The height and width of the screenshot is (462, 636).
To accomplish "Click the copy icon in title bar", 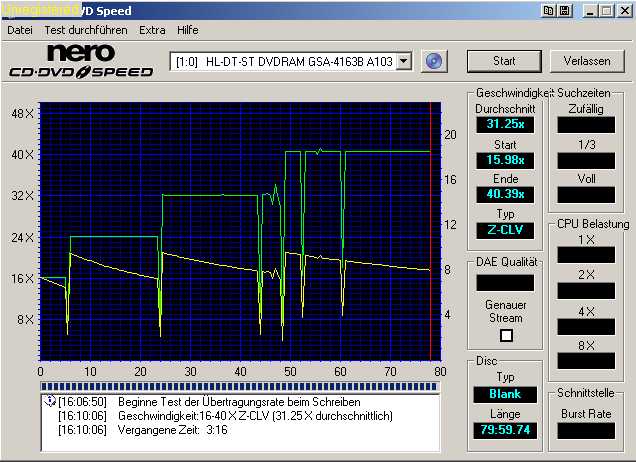I will (x=548, y=11).
